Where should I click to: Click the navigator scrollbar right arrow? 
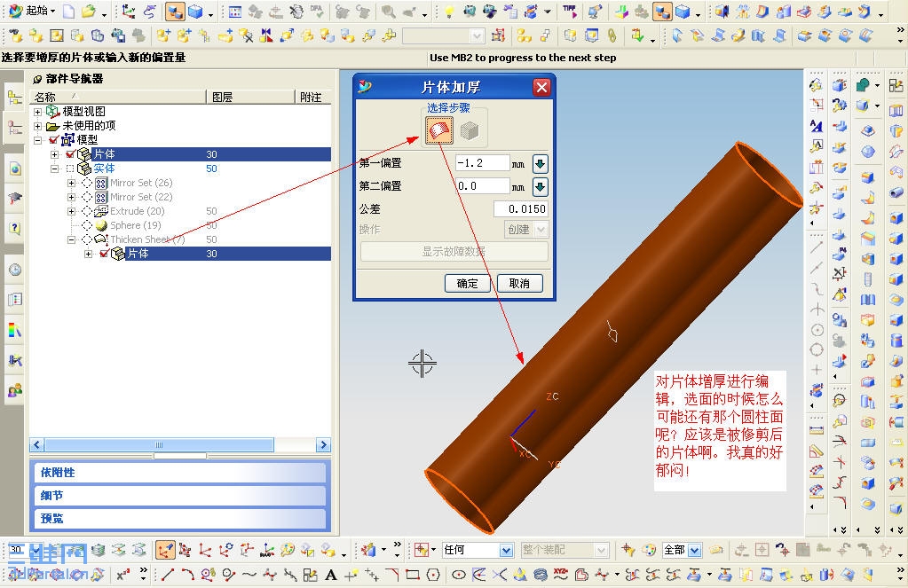(323, 444)
